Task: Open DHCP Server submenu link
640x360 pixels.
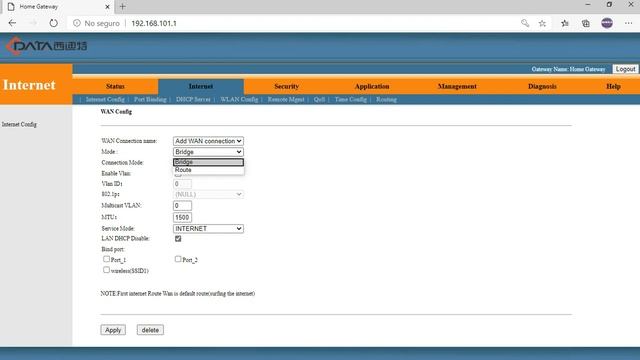Action: click(193, 100)
